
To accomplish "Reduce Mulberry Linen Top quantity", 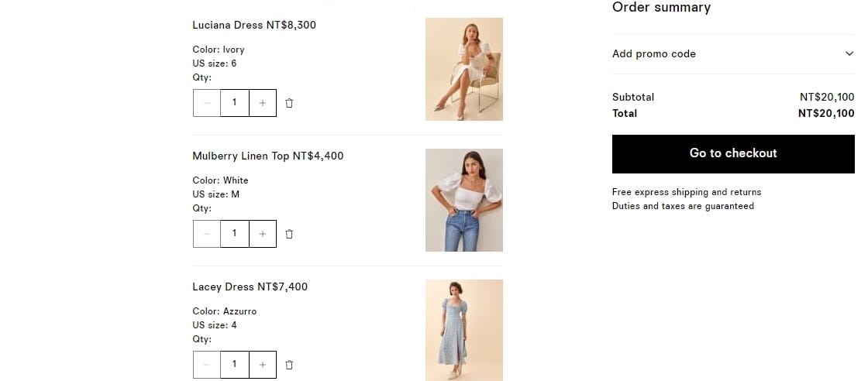I will [207, 234].
